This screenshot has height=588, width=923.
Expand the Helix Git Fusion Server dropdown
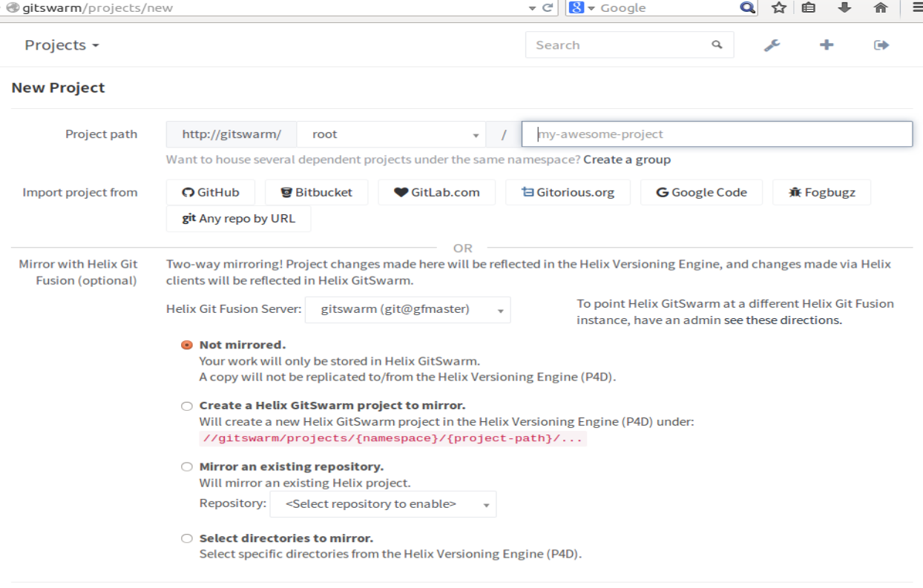pyautogui.click(x=407, y=309)
